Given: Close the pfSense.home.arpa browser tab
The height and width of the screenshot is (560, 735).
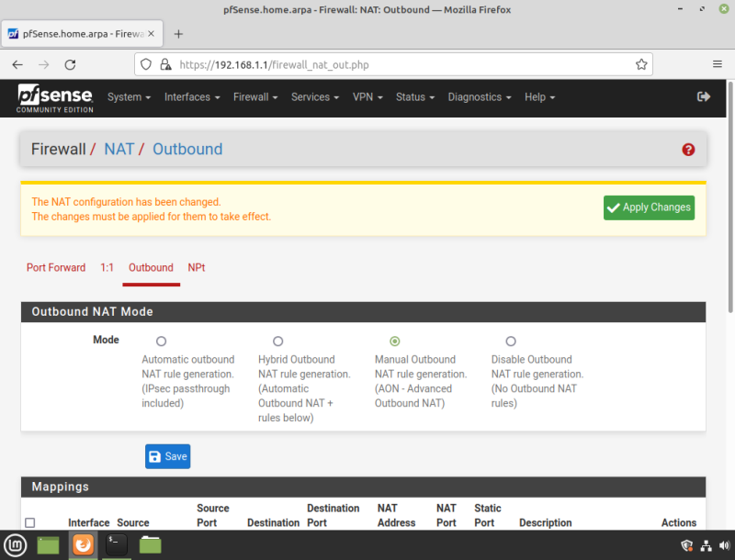Looking at the screenshot, I should [x=151, y=34].
